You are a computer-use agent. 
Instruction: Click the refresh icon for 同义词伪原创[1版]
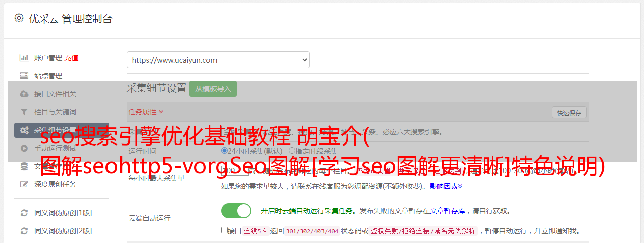tap(24, 213)
